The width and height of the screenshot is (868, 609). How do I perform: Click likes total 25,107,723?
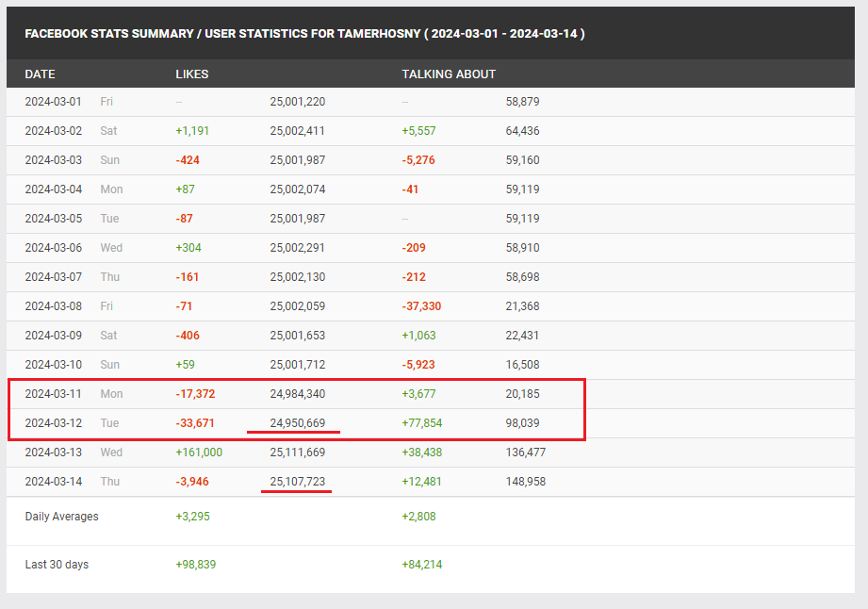[x=297, y=483]
